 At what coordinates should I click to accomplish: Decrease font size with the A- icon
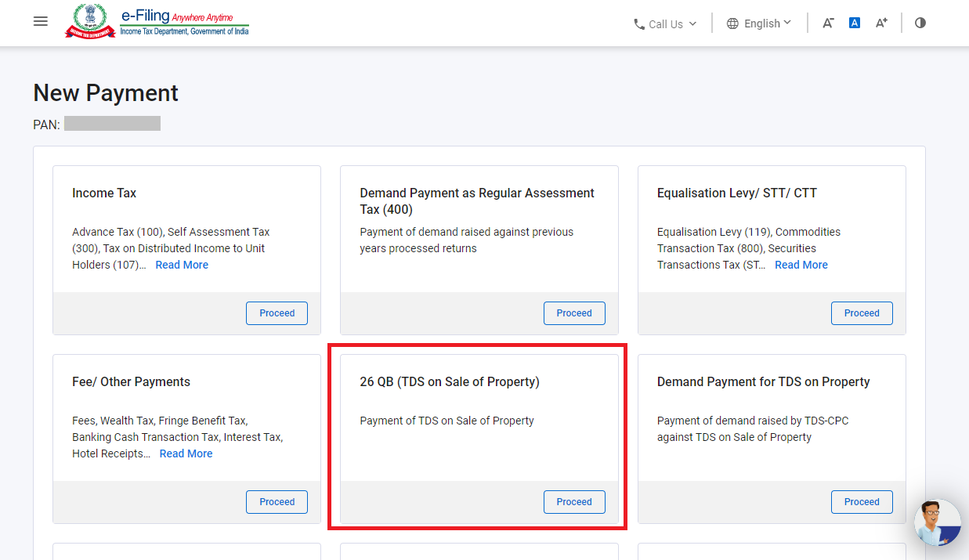pyautogui.click(x=828, y=23)
